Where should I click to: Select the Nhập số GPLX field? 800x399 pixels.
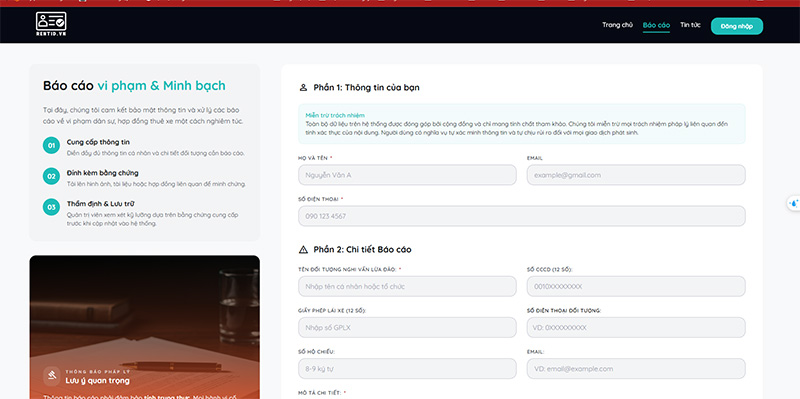(x=407, y=328)
